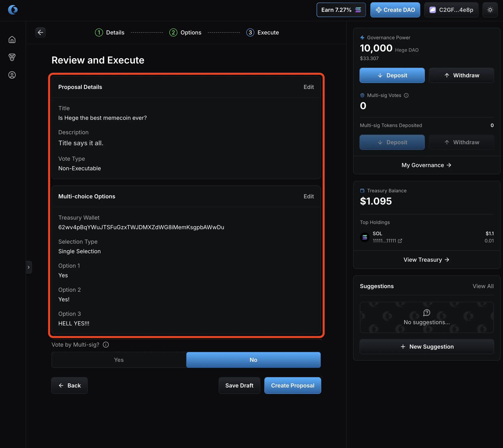The image size is (503, 448).
Task: Open the medal rewards sidebar icon
Action: [12, 57]
